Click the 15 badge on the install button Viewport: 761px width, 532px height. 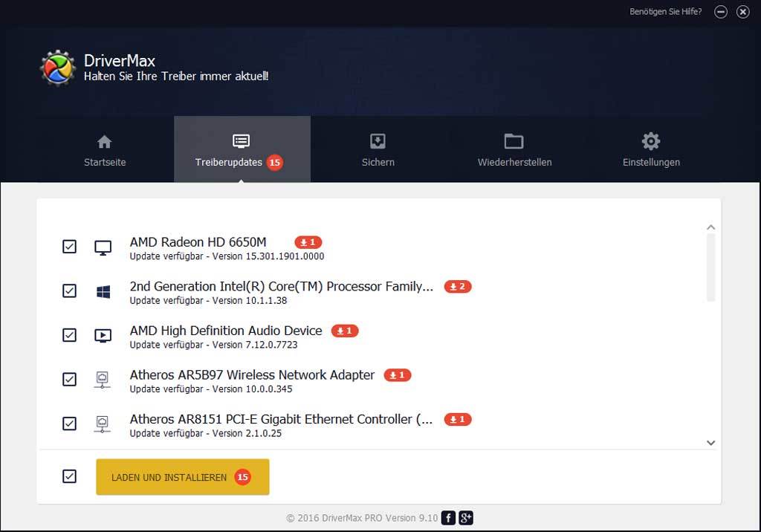(243, 477)
